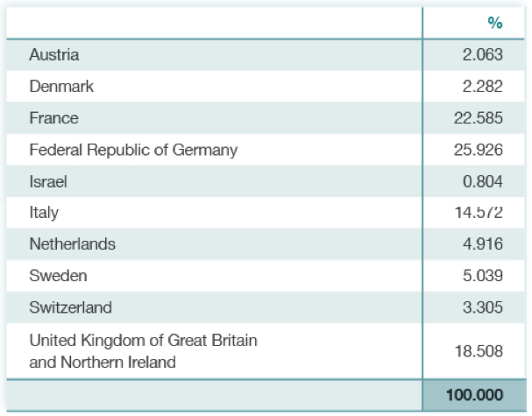Select the France row label
Screen dimensions: 532x416
54,118
